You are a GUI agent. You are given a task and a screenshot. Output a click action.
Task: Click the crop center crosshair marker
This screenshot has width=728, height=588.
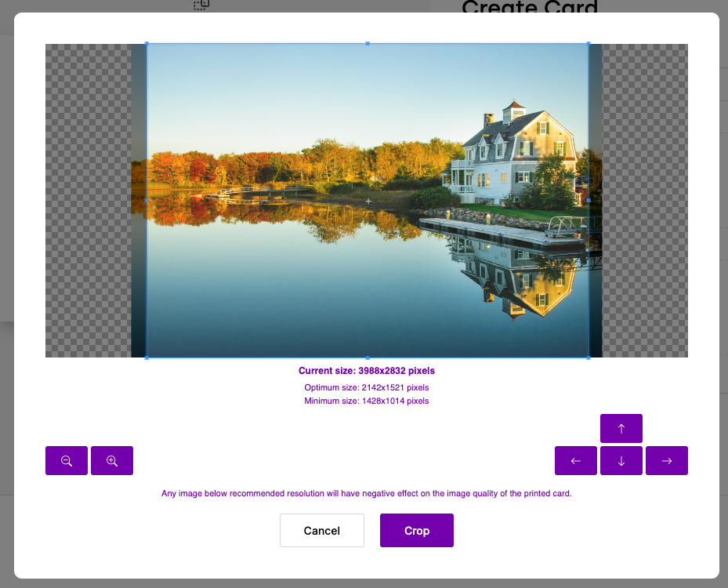(368, 201)
